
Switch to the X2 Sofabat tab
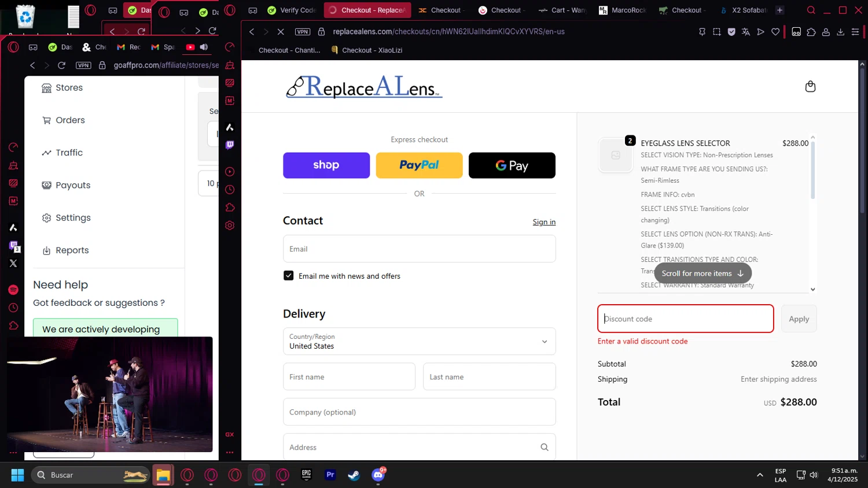coord(744,10)
